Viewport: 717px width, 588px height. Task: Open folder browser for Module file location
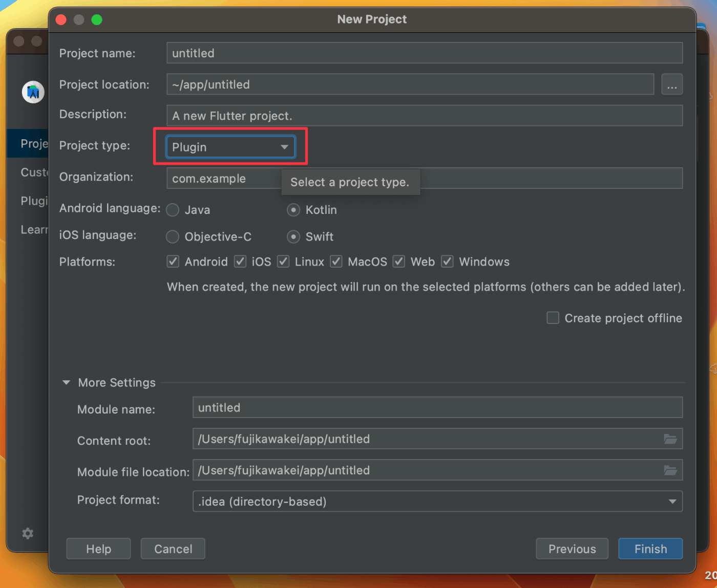tap(670, 470)
